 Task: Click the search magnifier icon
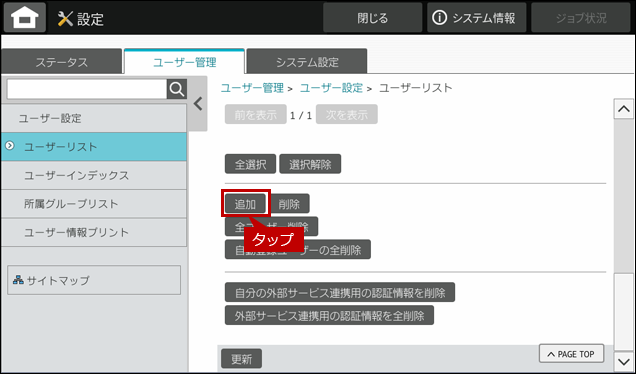point(177,89)
